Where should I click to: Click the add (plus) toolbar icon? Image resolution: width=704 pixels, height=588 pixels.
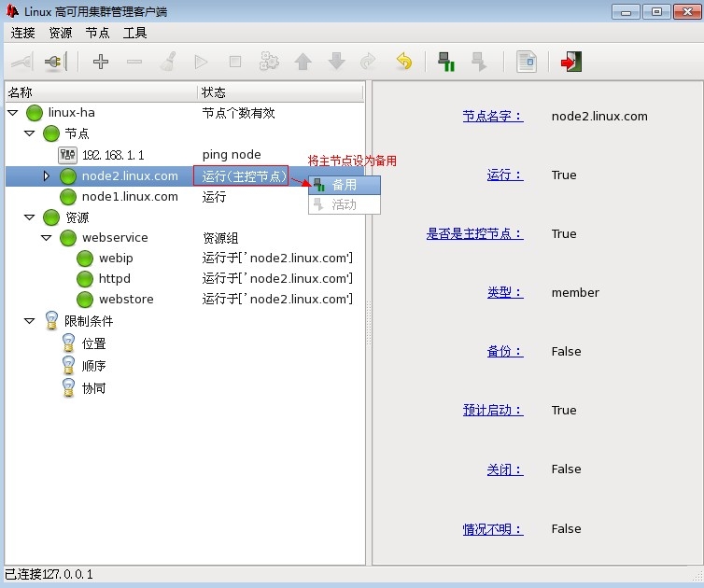101,62
